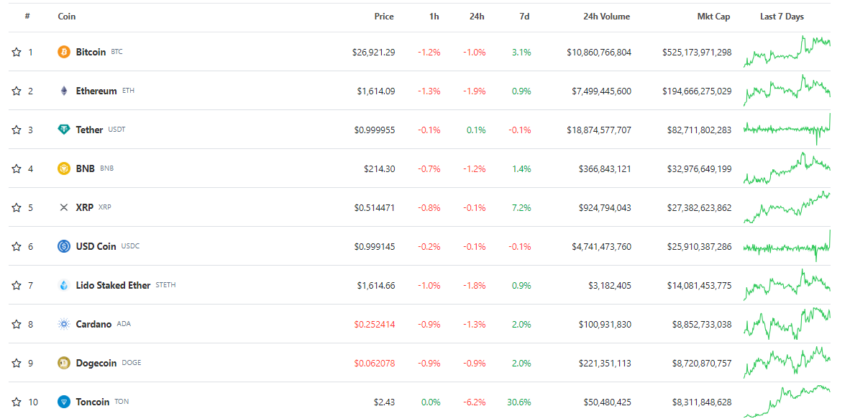This screenshot has height=419, width=850.
Task: Open the Lido Staked Ether link
Action: 113,285
